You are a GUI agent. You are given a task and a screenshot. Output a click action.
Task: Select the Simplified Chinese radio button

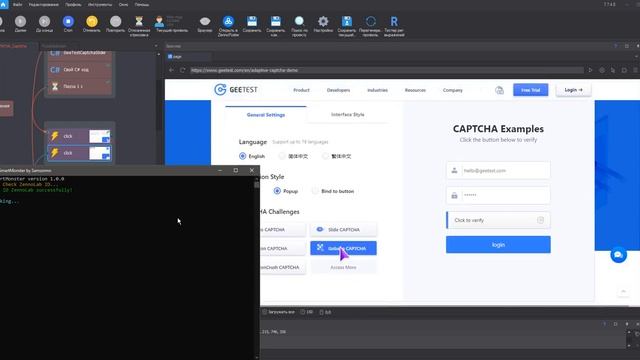[x=282, y=156]
